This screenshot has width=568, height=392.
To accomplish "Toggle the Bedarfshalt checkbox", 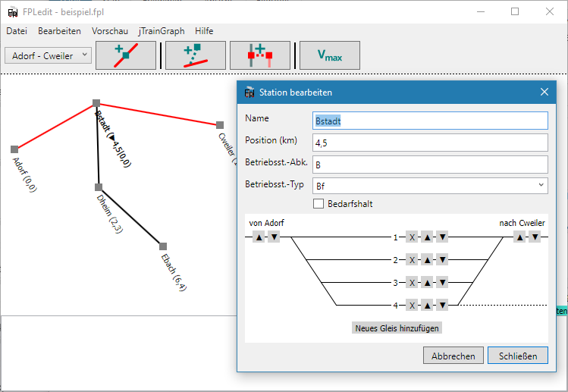I will click(319, 204).
